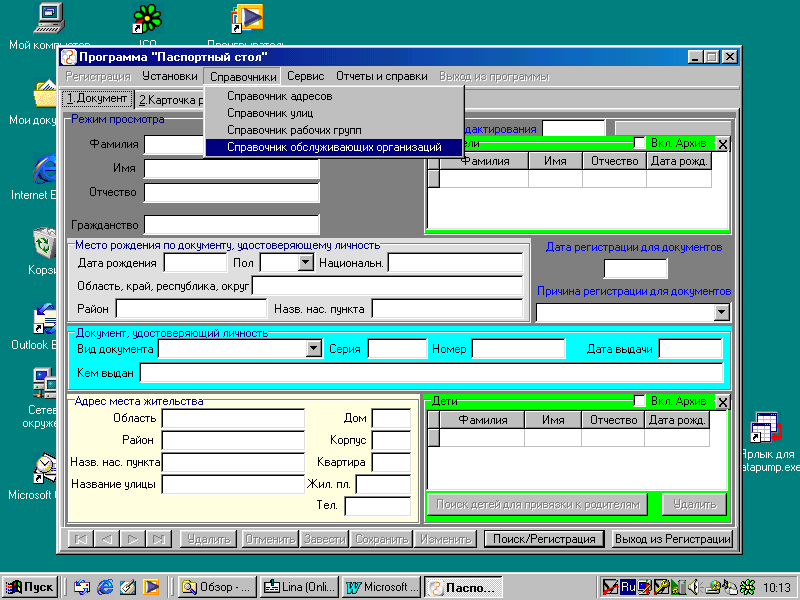800x600 pixels.
Task: Click the Кем выдан input field
Action: 432,373
